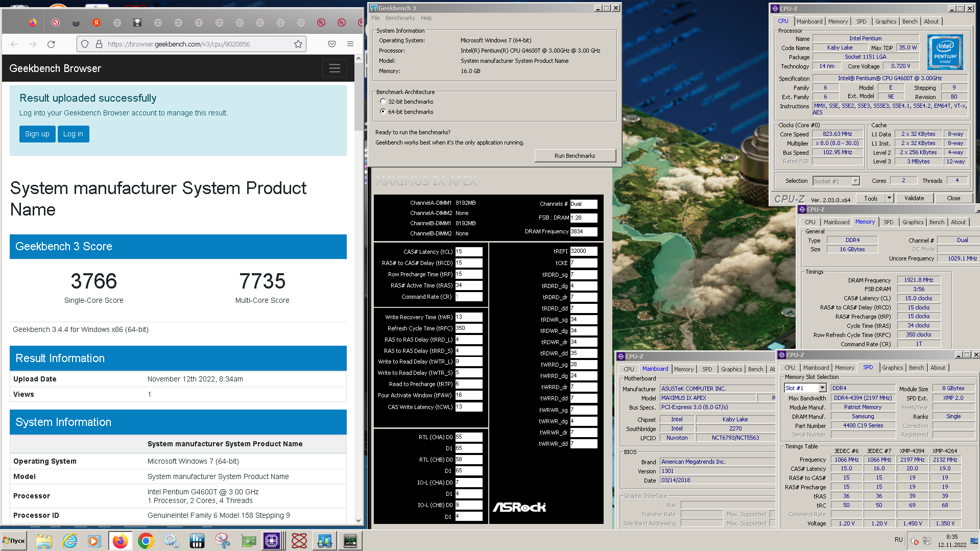Reload the Geekbench result page

coord(51,44)
